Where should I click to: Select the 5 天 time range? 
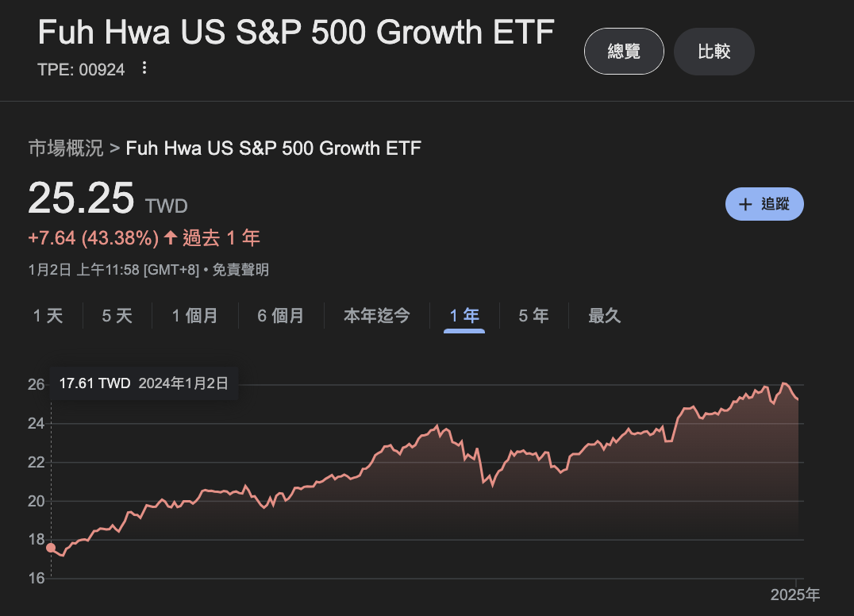click(x=117, y=315)
